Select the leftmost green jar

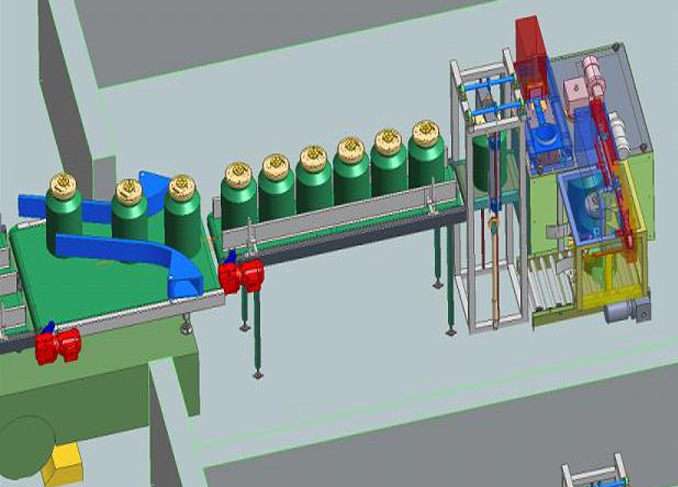(67, 208)
